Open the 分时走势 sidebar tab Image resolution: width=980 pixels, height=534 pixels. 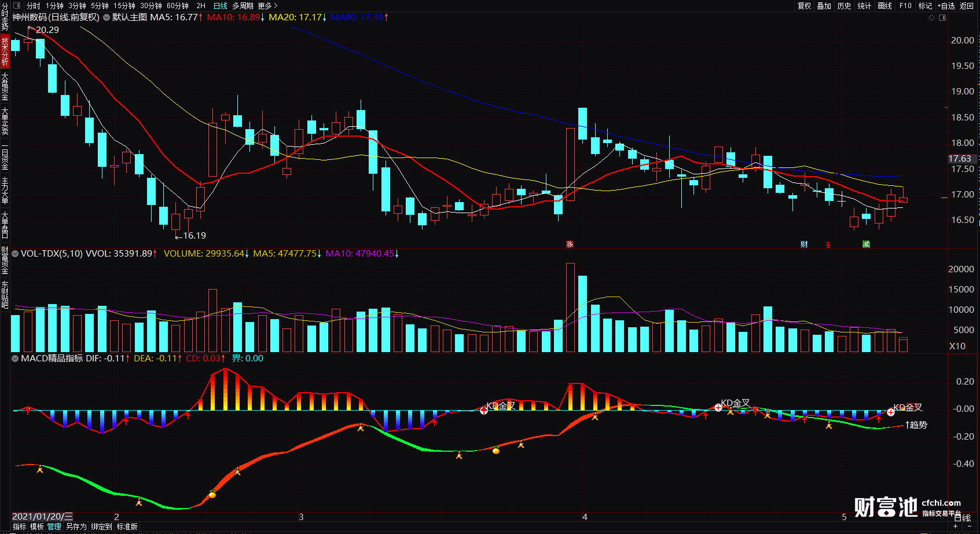coord(5,17)
